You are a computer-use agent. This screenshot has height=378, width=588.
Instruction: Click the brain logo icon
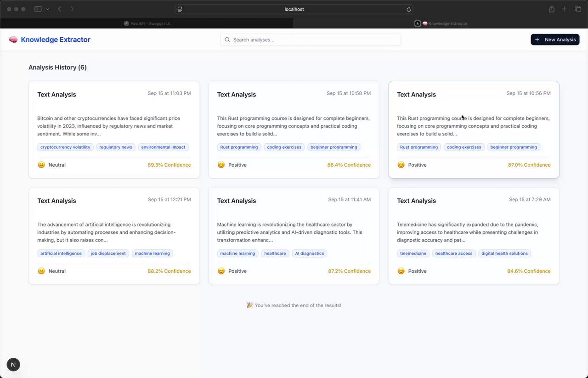(13, 40)
